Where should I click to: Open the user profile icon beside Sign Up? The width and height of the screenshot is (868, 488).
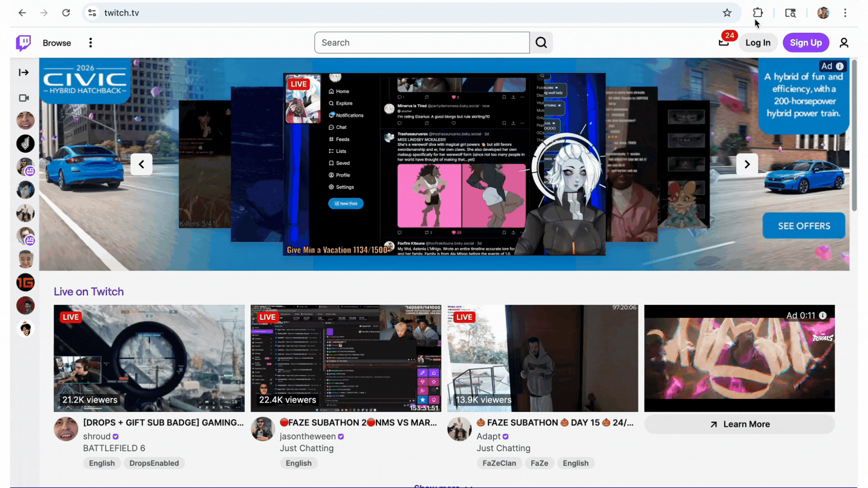click(844, 43)
